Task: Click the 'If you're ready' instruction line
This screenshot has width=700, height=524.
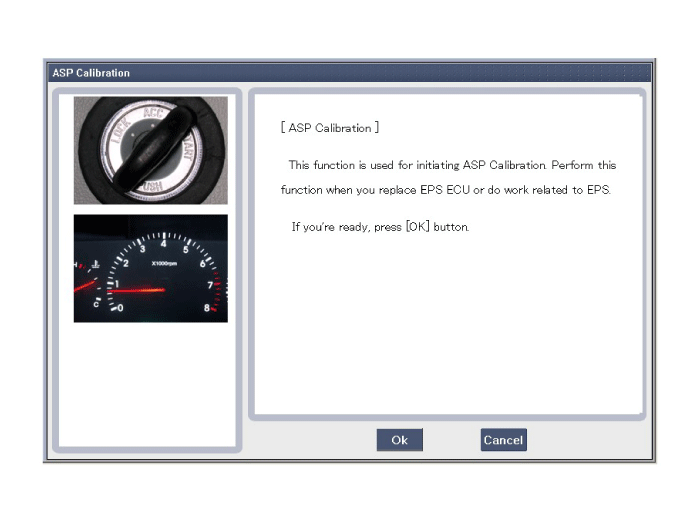Action: 379,227
